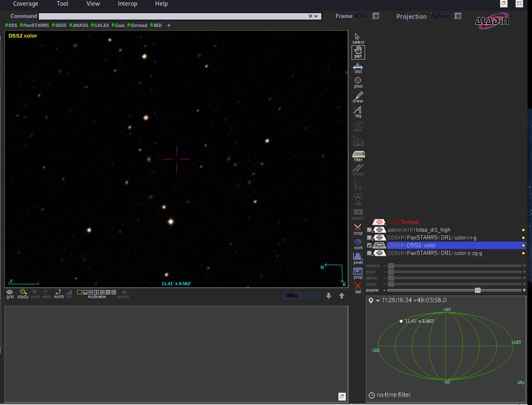
Task: Open the cont contour tool
Action: click(358, 244)
